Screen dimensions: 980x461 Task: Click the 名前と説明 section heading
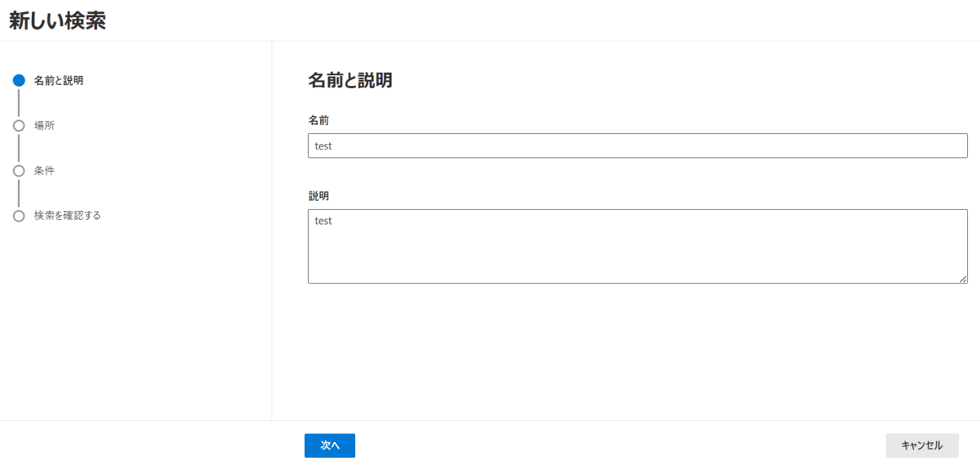pos(350,80)
